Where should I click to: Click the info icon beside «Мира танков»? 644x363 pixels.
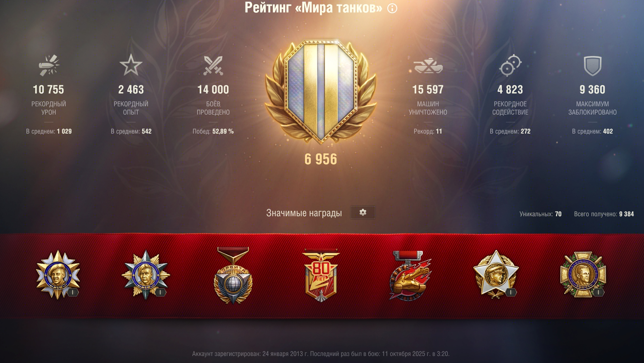[x=392, y=8]
